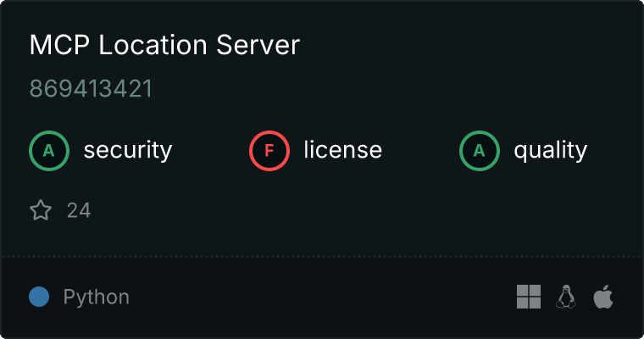
Task: Click the dashed divider above the footer
Action: point(322,256)
